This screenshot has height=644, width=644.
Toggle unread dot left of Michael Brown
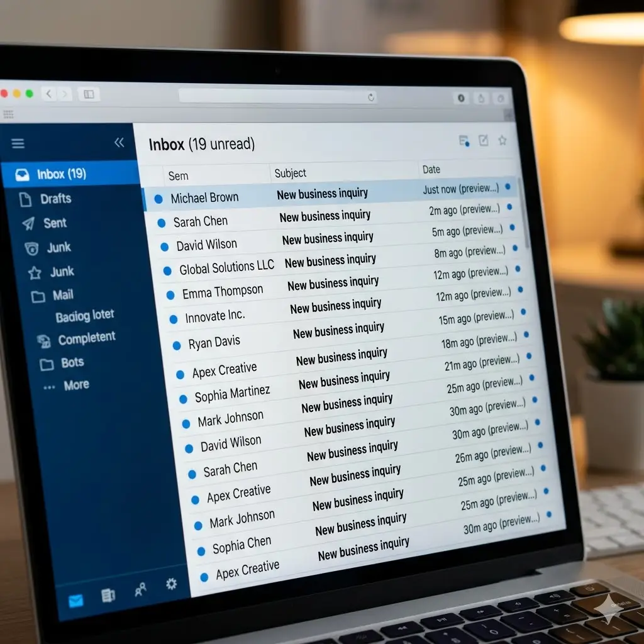click(158, 199)
